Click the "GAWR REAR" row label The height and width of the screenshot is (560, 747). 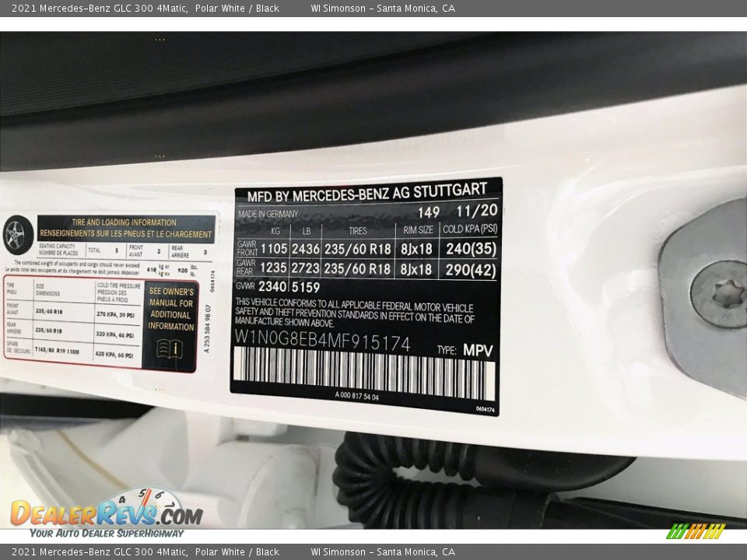click(x=247, y=267)
